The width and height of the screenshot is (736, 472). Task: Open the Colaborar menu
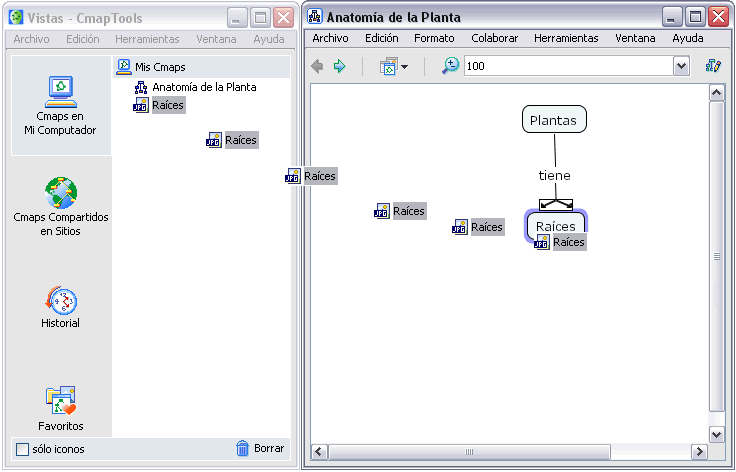[x=494, y=38]
